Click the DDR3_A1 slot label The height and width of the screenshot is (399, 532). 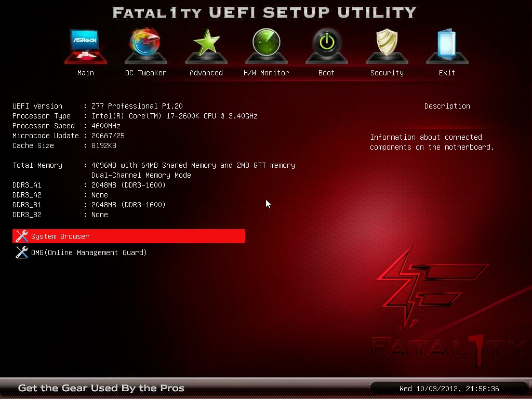click(27, 185)
